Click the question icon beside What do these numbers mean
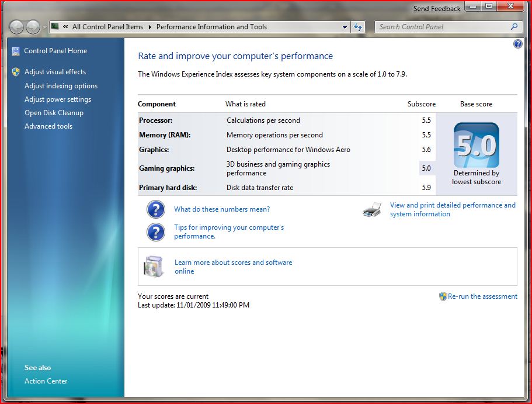The width and height of the screenshot is (532, 404). (x=156, y=209)
